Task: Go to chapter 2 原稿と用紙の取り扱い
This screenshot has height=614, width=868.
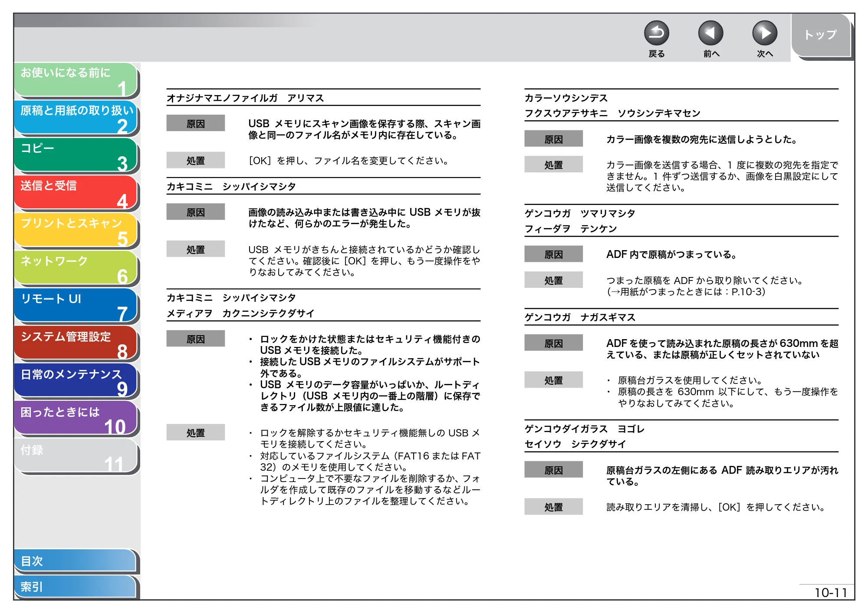Action: [x=76, y=118]
